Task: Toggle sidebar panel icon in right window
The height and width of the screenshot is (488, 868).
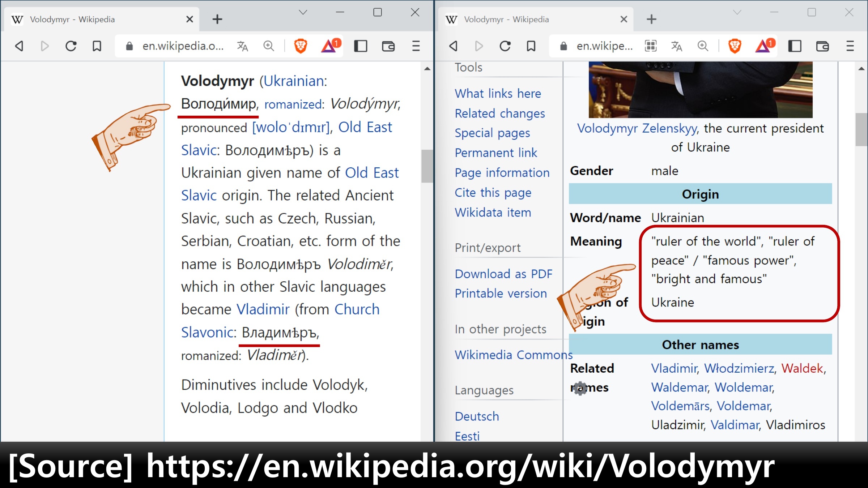Action: tap(795, 46)
